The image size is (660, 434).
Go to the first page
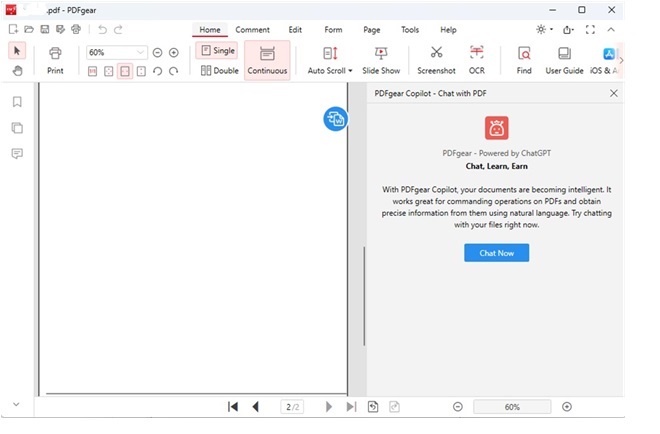pyautogui.click(x=233, y=407)
